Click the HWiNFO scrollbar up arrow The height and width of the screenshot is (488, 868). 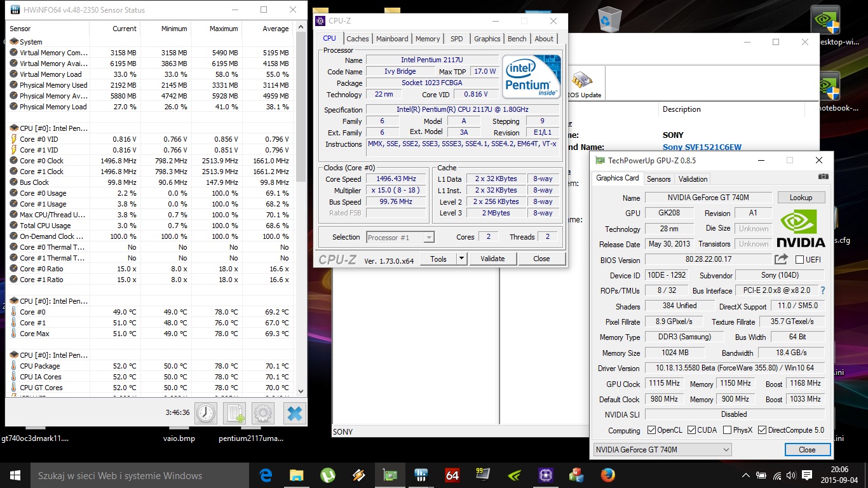pyautogui.click(x=301, y=28)
